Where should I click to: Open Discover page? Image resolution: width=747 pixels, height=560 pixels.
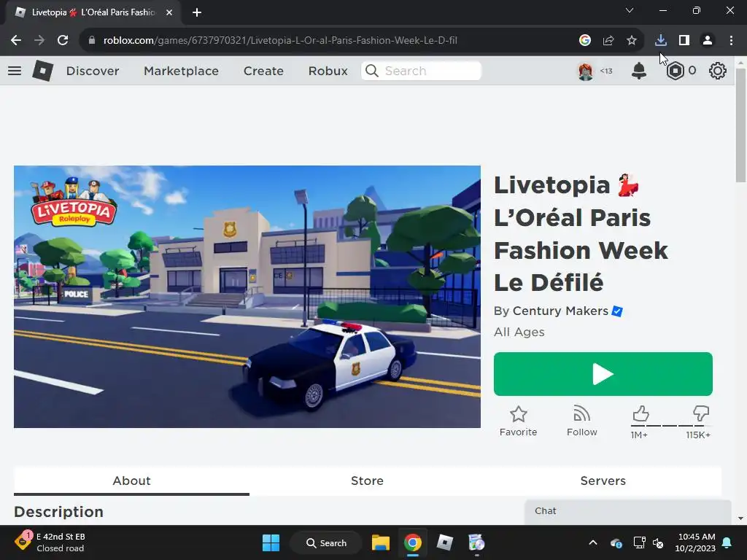93,71
